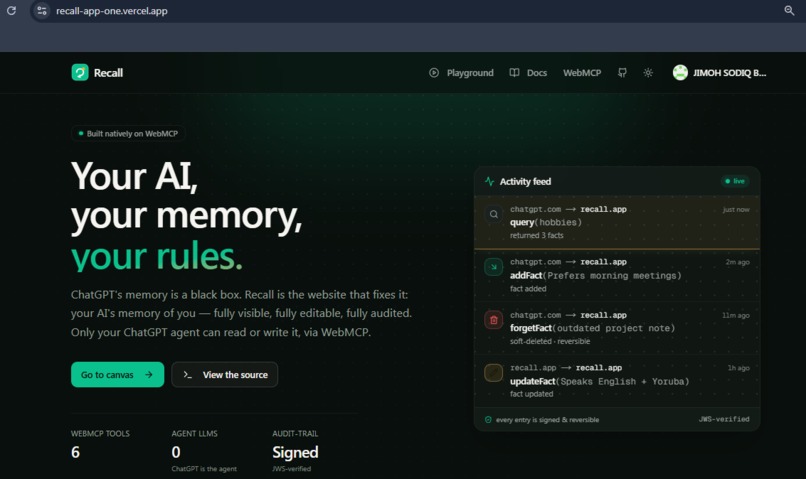Click the 'fact added' status text

point(528,289)
